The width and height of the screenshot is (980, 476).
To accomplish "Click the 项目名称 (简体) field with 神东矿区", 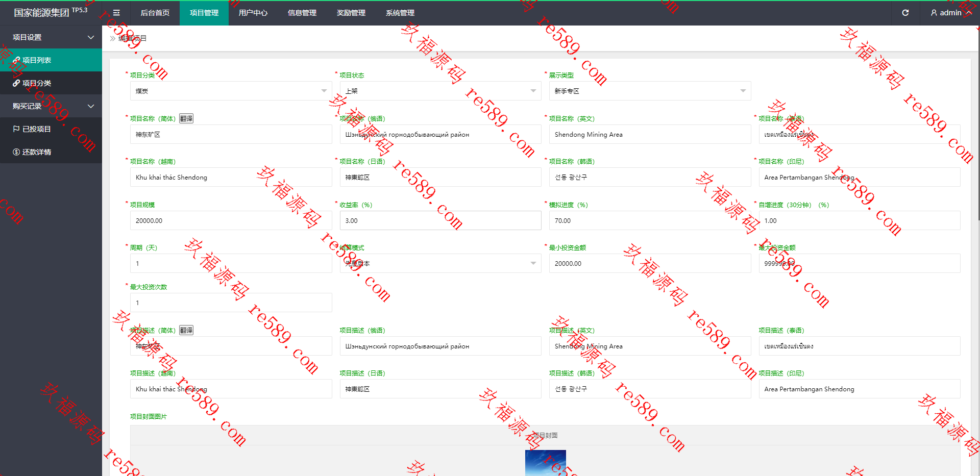I will [231, 134].
